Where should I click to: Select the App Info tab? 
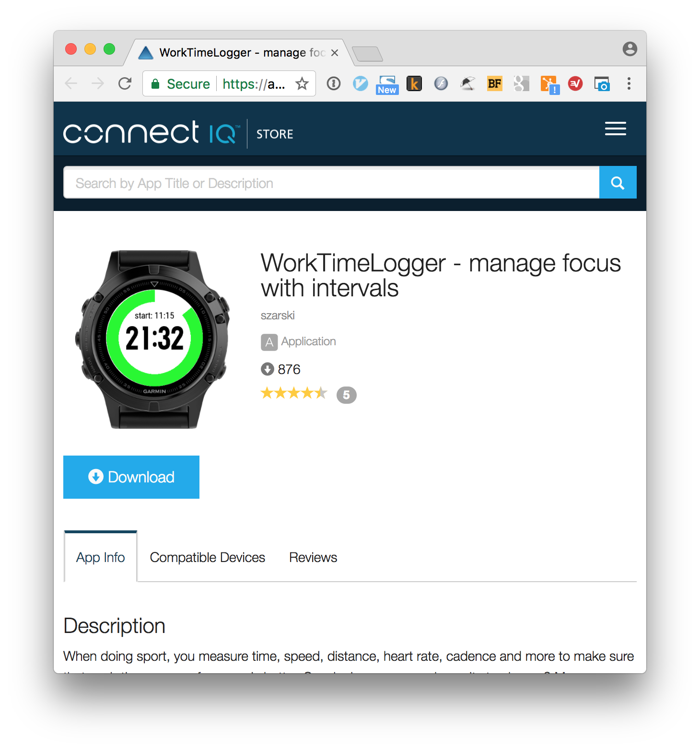(100, 557)
